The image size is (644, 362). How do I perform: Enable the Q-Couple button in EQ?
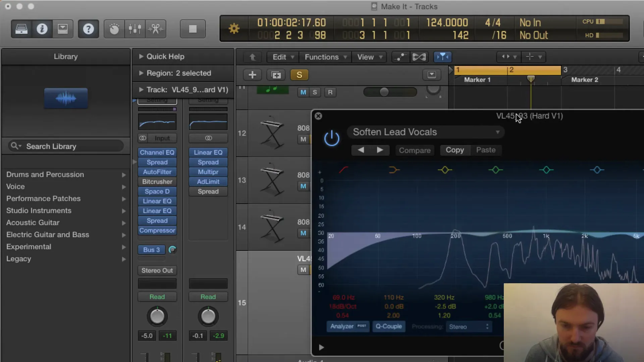[x=388, y=326]
